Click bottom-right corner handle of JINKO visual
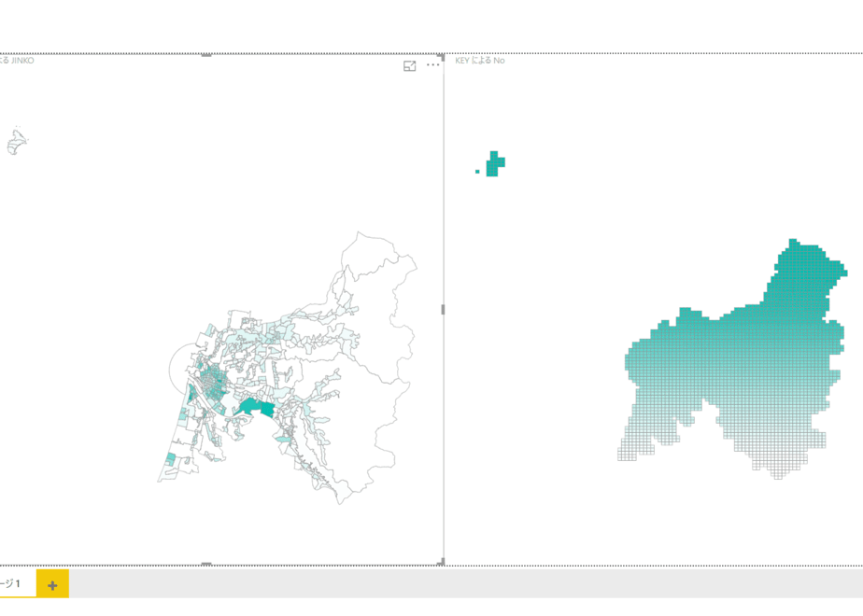863x616 pixels. [441, 562]
